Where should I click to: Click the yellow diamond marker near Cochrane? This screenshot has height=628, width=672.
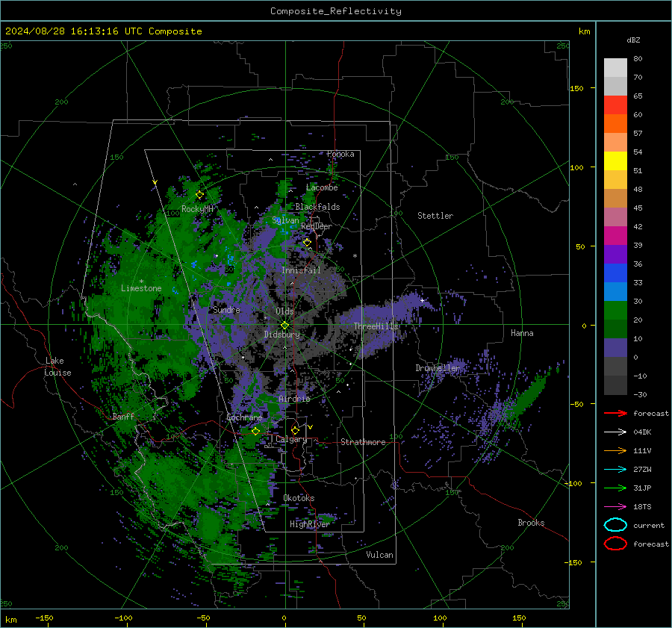255,432
